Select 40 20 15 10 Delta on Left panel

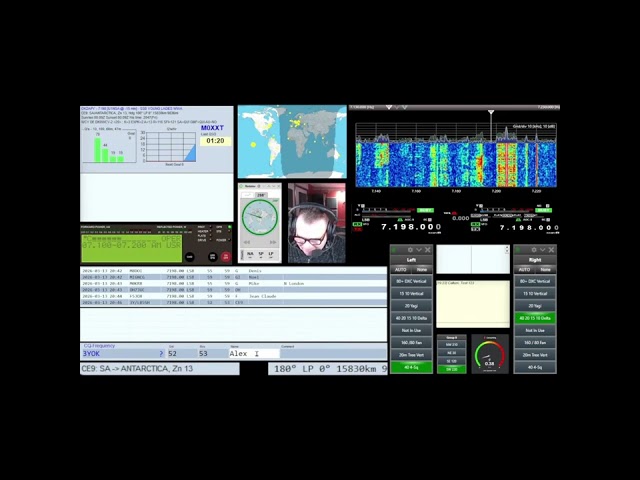pyautogui.click(x=411, y=318)
